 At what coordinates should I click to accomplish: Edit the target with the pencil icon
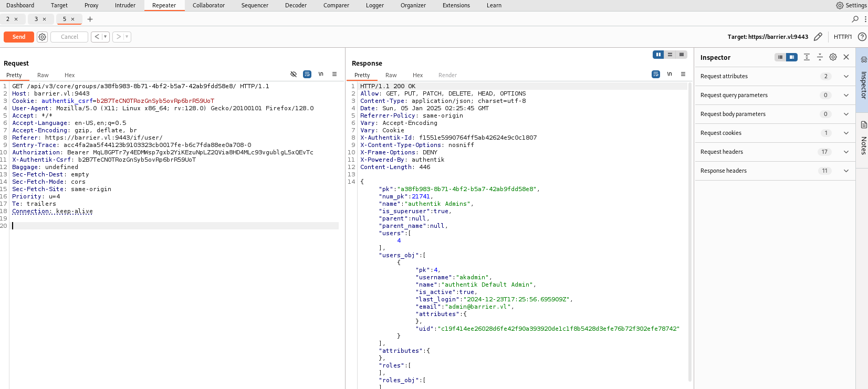818,37
